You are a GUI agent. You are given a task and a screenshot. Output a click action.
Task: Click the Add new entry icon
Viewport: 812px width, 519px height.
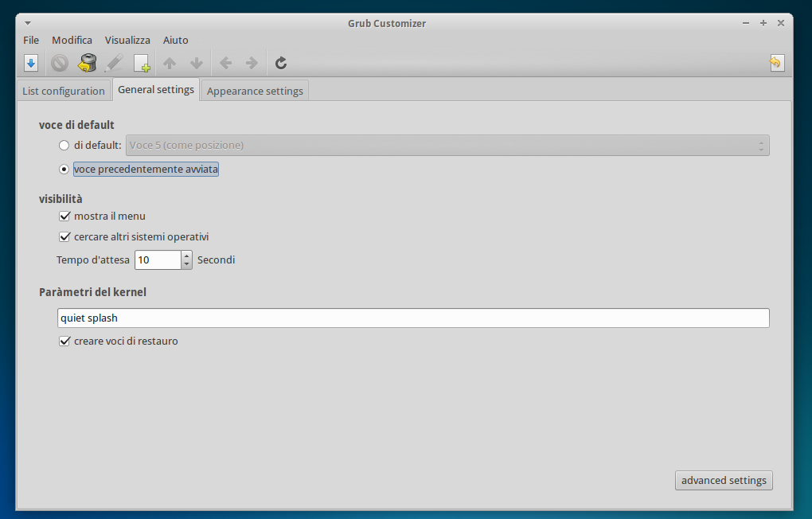pyautogui.click(x=142, y=63)
